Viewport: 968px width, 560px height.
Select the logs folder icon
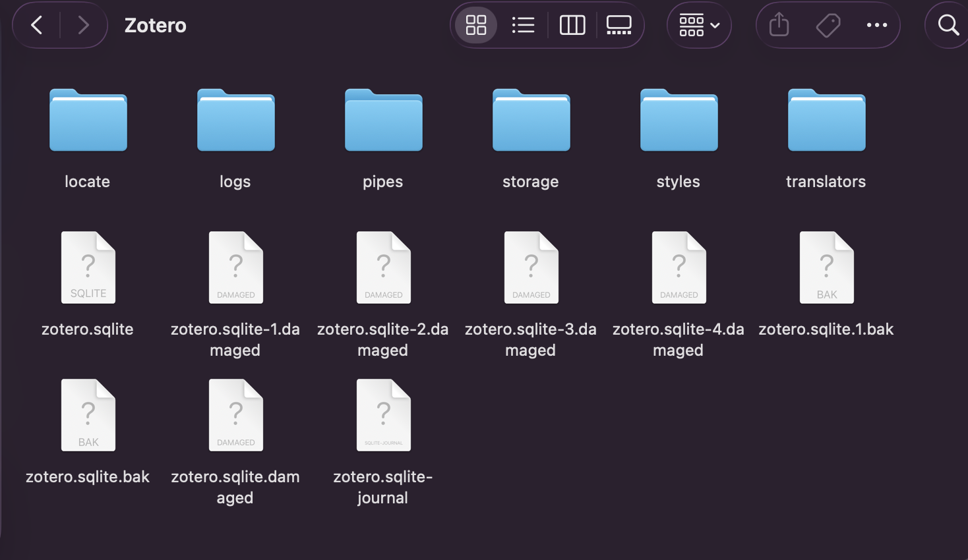[x=236, y=120]
